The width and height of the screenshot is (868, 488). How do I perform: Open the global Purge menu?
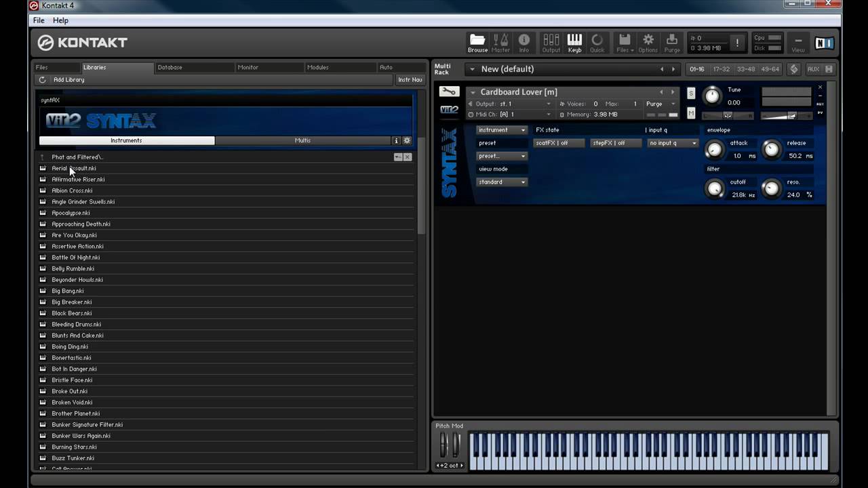tap(672, 43)
